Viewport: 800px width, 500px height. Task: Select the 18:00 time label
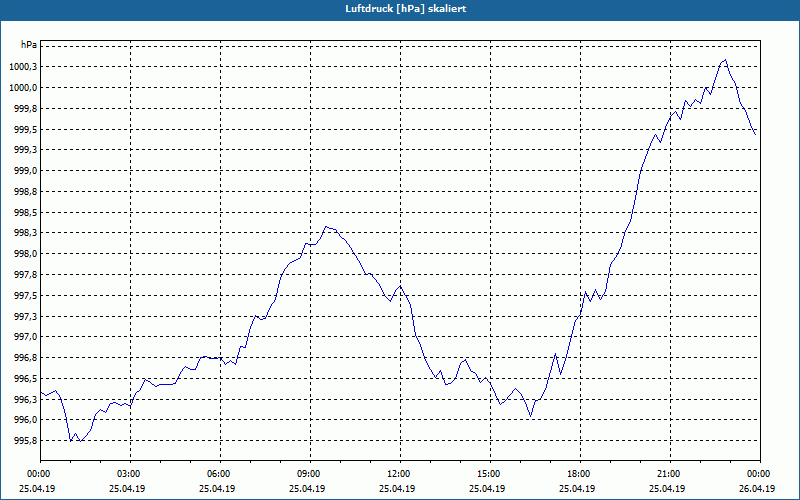click(581, 474)
